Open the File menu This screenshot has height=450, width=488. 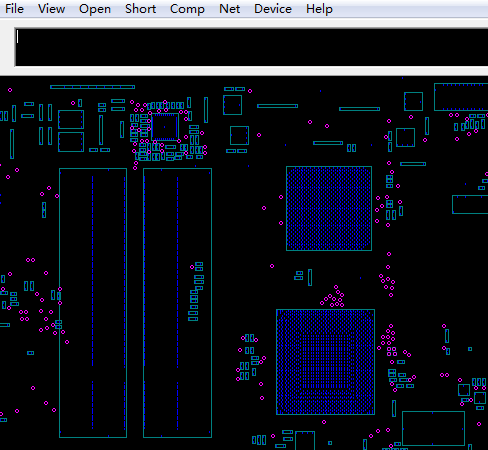click(14, 9)
